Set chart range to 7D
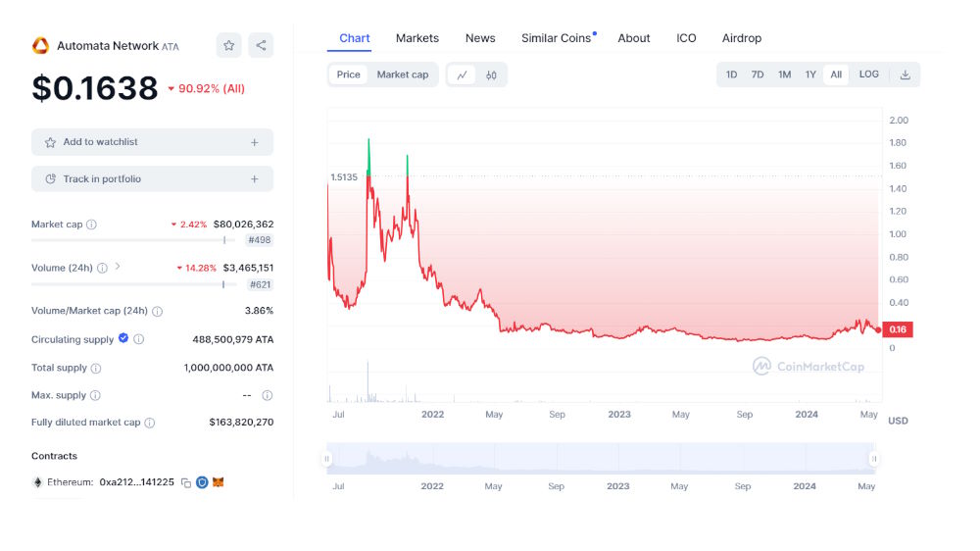Image resolution: width=980 pixels, height=551 pixels. click(x=758, y=75)
